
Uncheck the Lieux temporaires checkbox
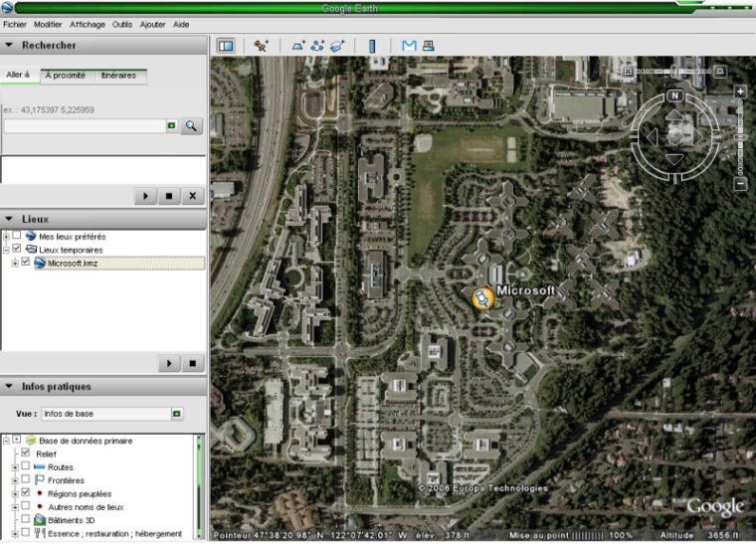pos(17,249)
